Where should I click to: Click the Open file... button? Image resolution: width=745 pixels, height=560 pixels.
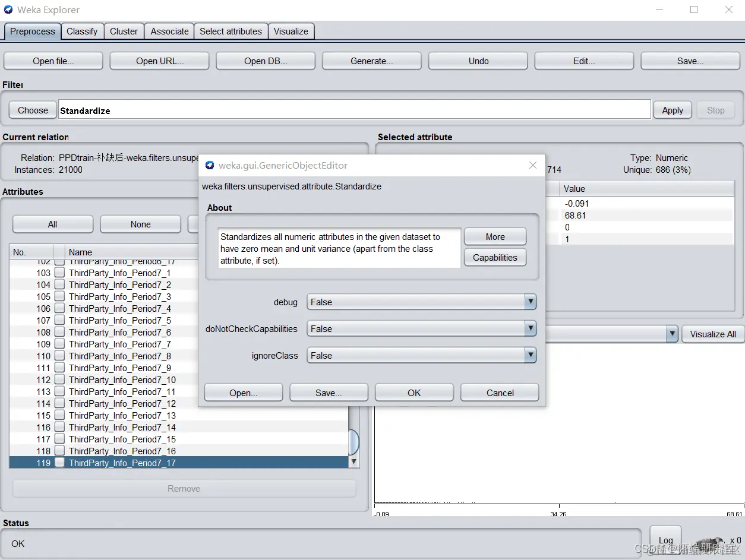(53, 61)
